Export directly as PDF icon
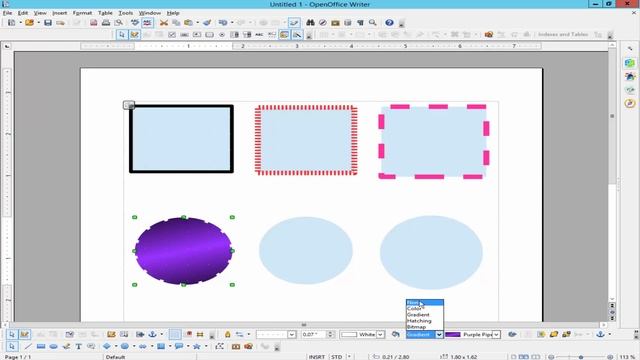This screenshot has width=640, height=360. (x=93, y=23)
